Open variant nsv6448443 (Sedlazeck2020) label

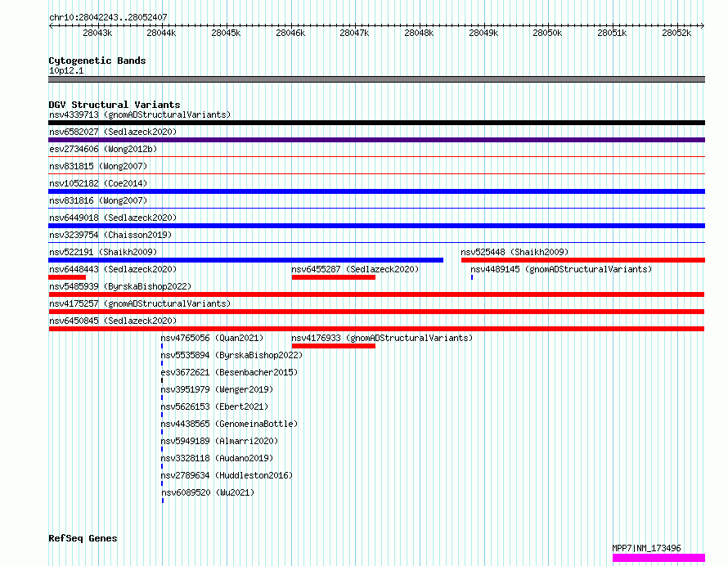tap(113, 269)
